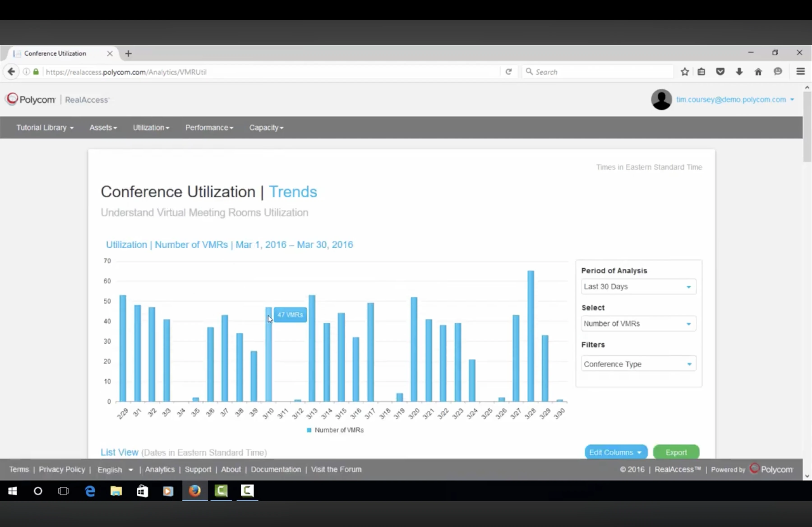The image size is (812, 527).
Task: Toggle the Number of VMRs legend entry
Action: point(335,430)
